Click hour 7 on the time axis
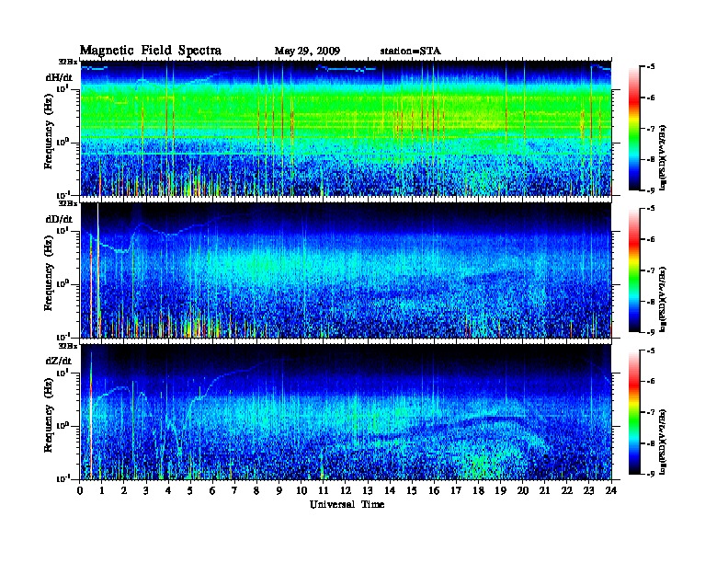The height and width of the screenshot is (563, 728). tap(234, 490)
